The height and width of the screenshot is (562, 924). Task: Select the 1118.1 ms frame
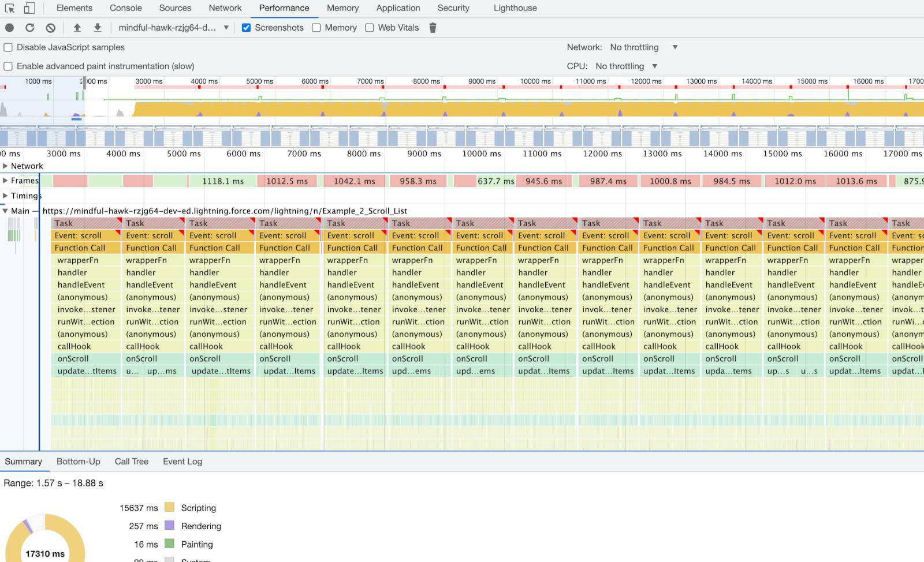click(223, 181)
